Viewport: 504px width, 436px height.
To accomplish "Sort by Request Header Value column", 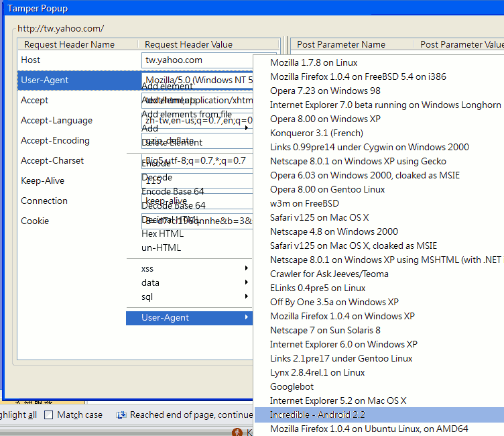I will [208, 44].
